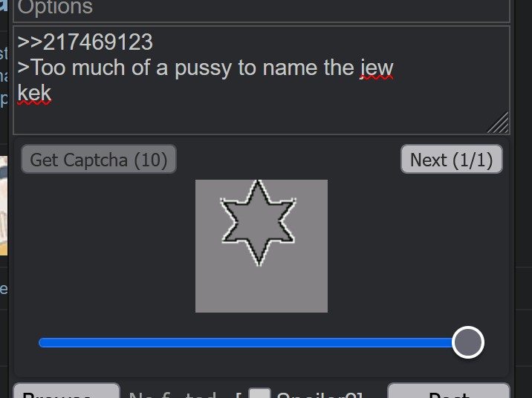Screen dimensions: 532x398
Task: Click the left end of slider track
Action: [44, 342]
